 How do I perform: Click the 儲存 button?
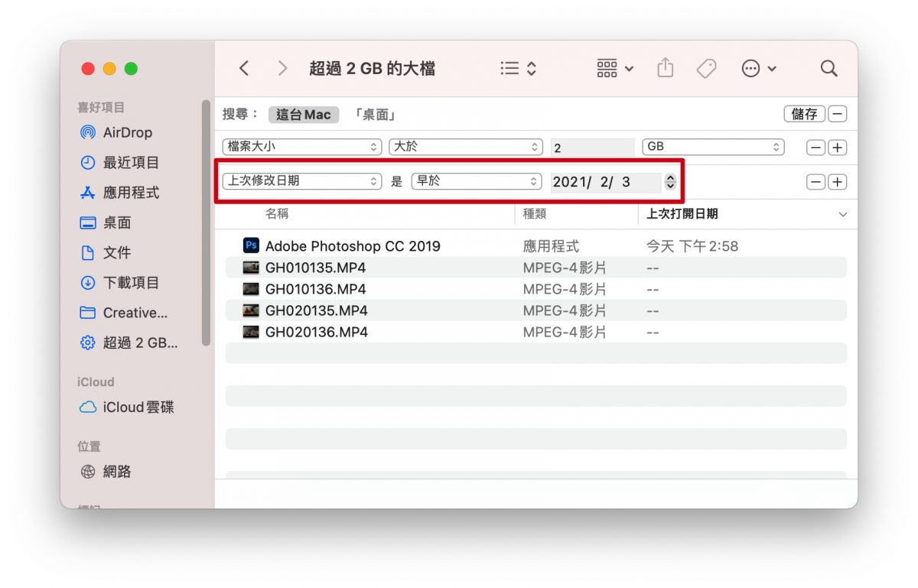[805, 114]
